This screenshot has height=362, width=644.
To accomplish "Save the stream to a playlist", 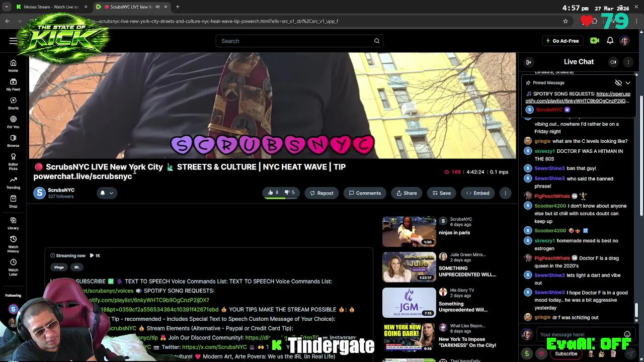I will [x=441, y=193].
